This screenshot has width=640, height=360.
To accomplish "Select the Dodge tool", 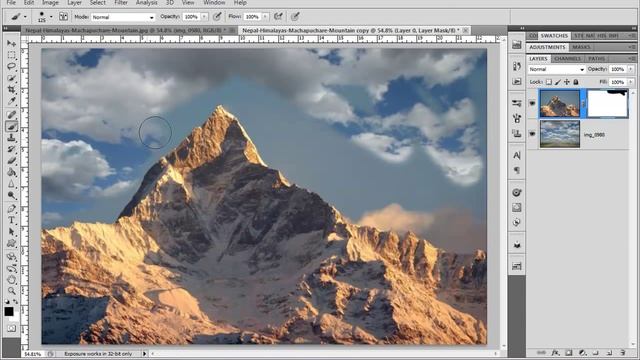I will point(11,195).
